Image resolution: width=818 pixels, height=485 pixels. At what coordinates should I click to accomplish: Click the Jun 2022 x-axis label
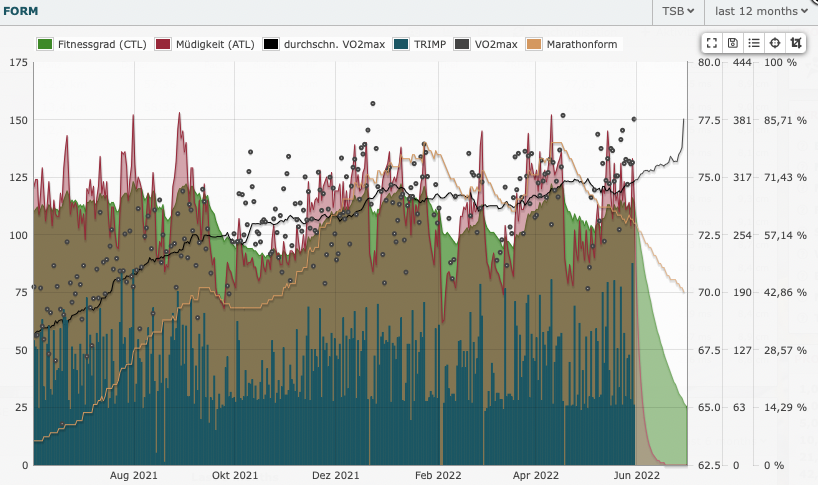tap(636, 476)
